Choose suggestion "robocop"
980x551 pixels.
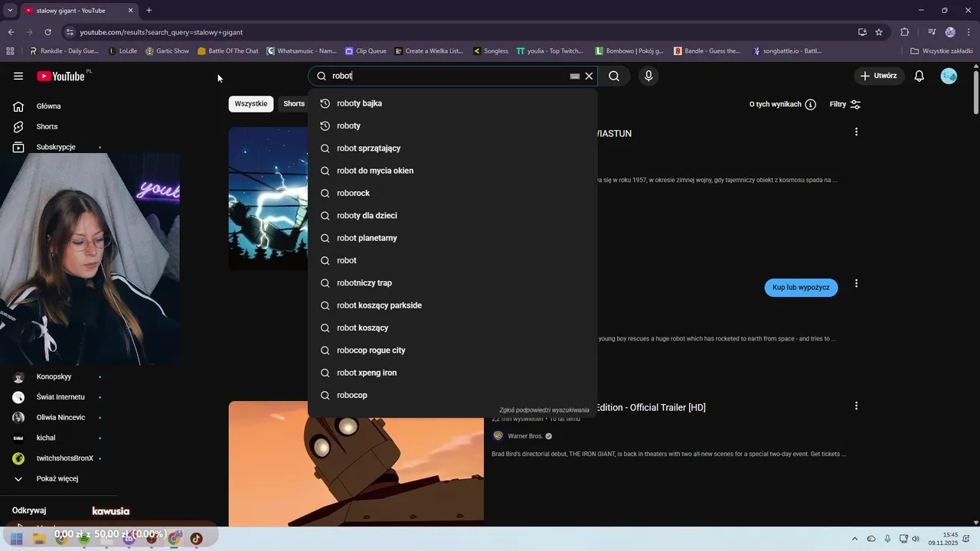pyautogui.click(x=452, y=395)
